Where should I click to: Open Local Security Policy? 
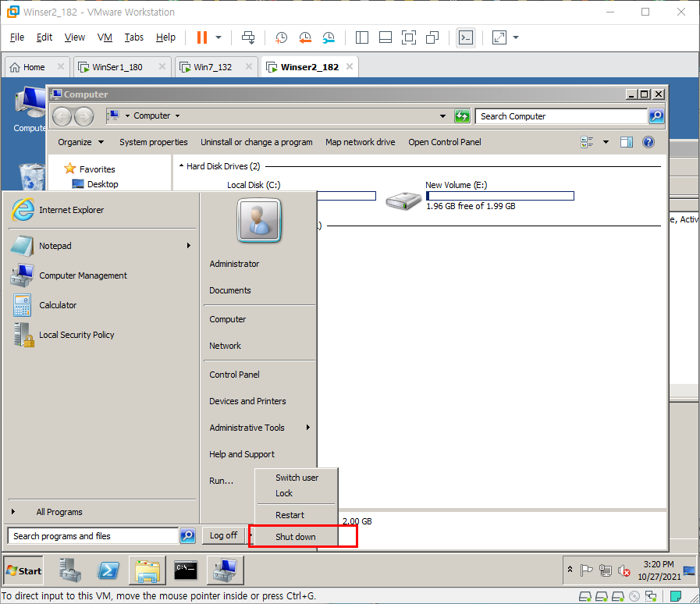point(101,335)
